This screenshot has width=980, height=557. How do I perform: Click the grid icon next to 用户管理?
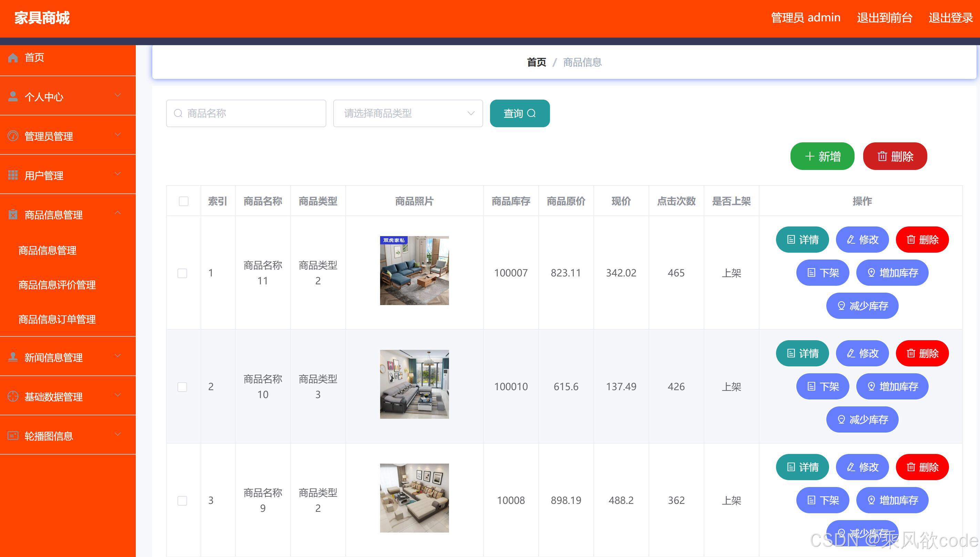coord(13,174)
